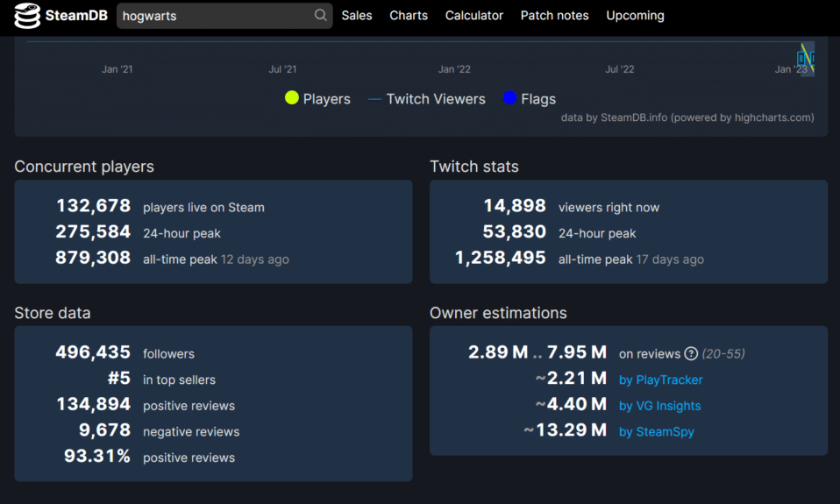840x504 pixels.
Task: Click the 132,678 players live value
Action: tap(93, 206)
